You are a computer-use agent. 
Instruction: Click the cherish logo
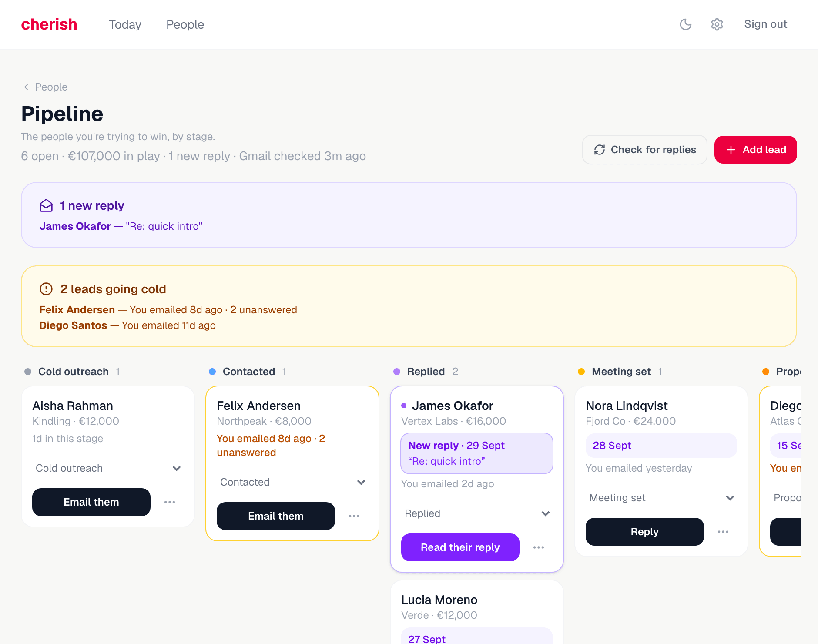click(49, 24)
